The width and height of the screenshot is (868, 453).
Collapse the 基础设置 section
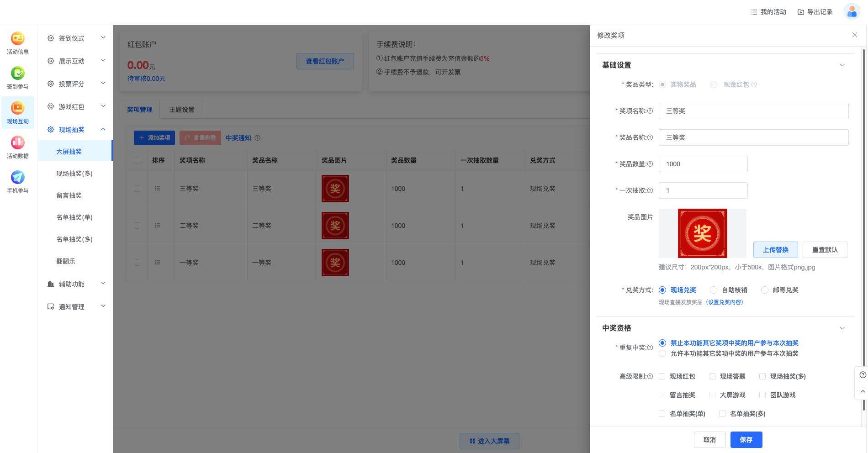click(842, 65)
